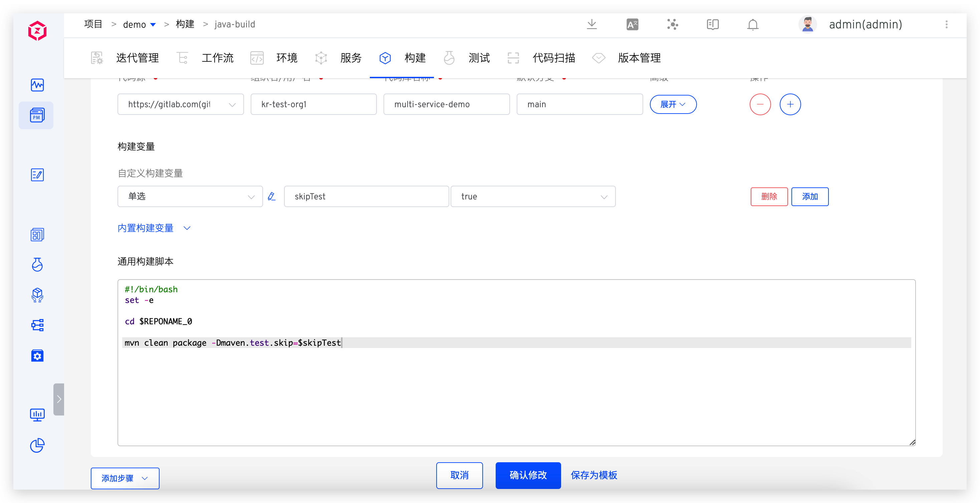Viewport: 980px width, 503px height.
Task: Open the demo project dropdown
Action: pos(139,24)
